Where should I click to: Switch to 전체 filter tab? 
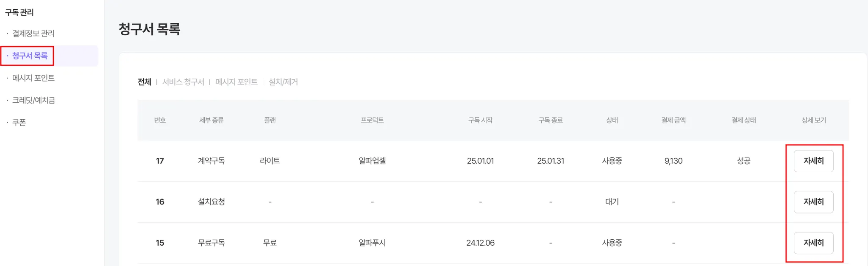pos(145,82)
